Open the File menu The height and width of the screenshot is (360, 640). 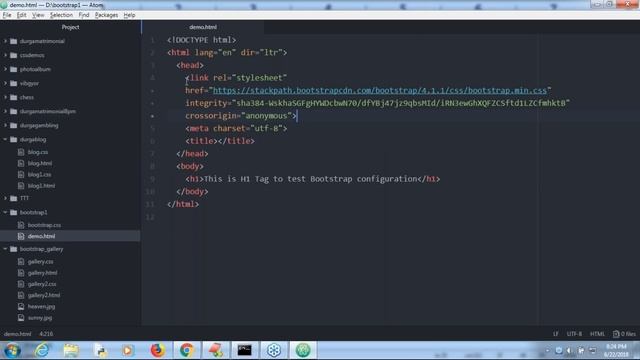click(x=7, y=15)
